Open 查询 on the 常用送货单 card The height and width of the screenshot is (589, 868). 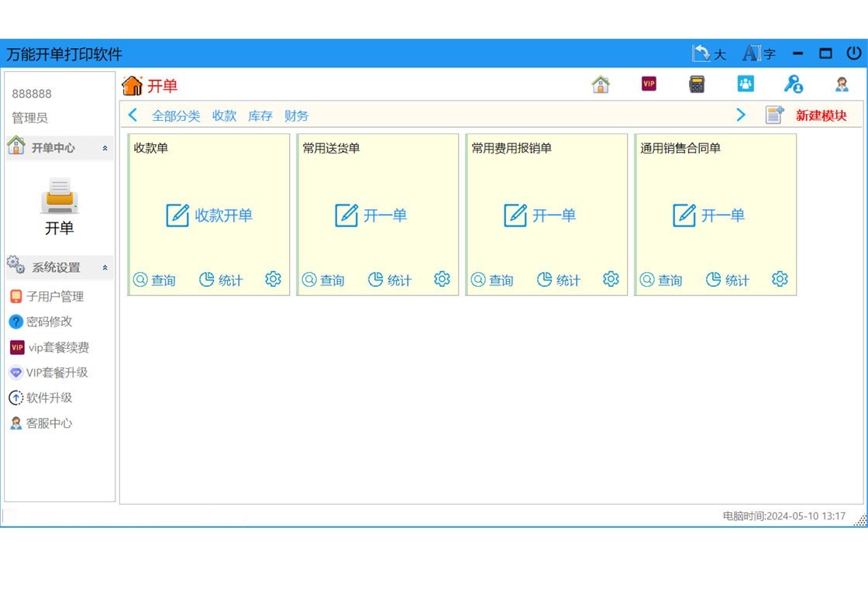tap(324, 281)
